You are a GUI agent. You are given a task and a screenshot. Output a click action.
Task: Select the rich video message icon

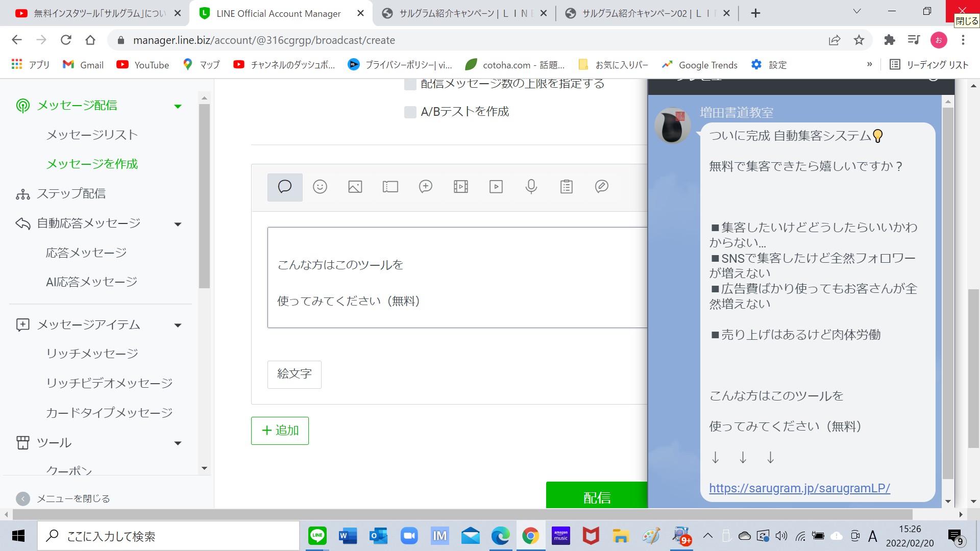(x=461, y=187)
